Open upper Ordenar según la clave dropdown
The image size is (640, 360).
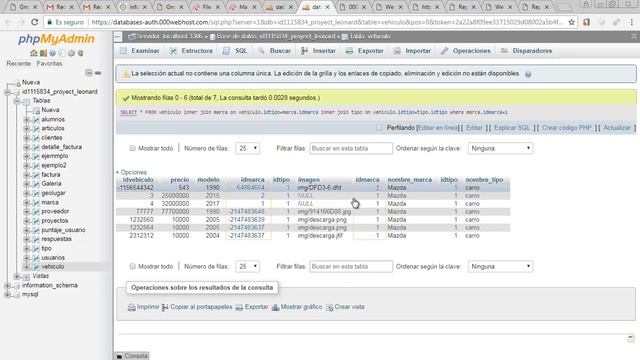pos(500,148)
